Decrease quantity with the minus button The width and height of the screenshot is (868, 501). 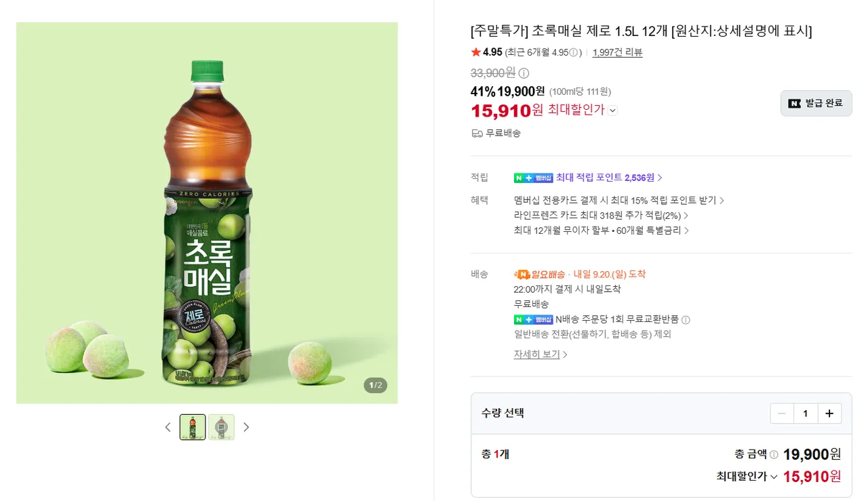(782, 414)
